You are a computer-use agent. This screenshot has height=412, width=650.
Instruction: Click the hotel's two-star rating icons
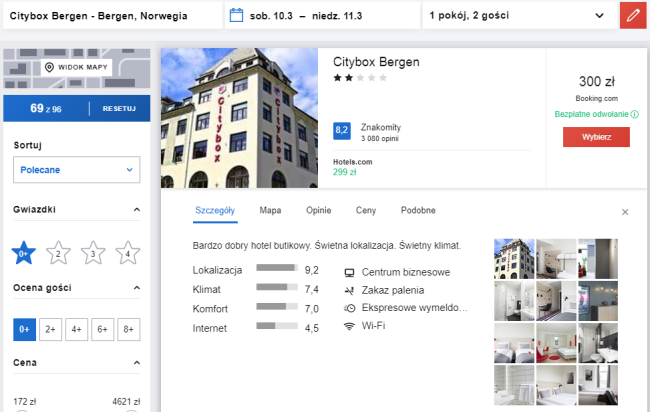point(360,78)
